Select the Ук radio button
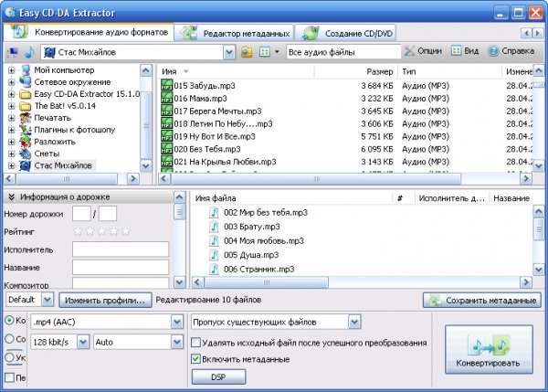The height and width of the screenshot is (392, 548). [x=9, y=357]
